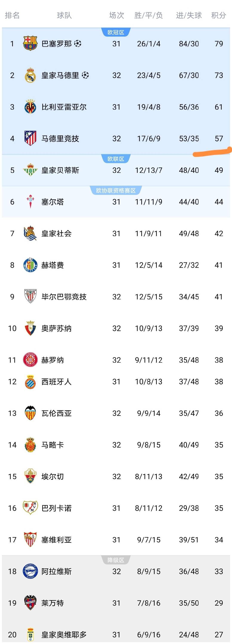Click the 欧协联资格赛区 zone label
232x644 pixels.
click(x=116, y=191)
